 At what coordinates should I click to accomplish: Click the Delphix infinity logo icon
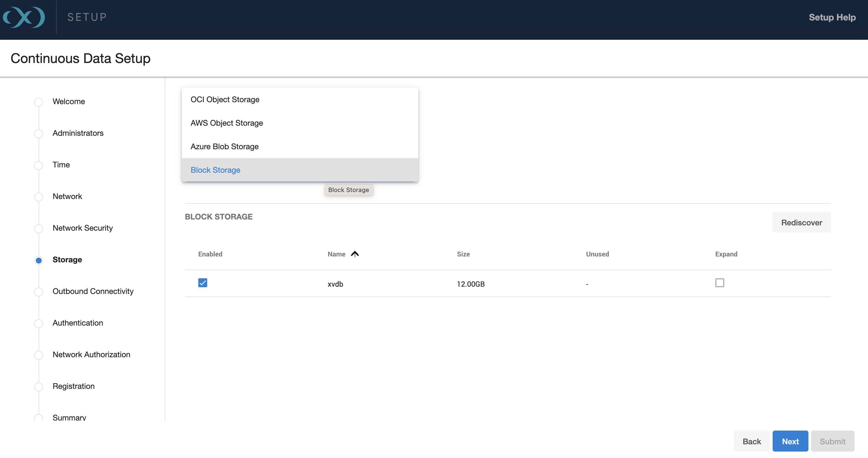(x=24, y=17)
